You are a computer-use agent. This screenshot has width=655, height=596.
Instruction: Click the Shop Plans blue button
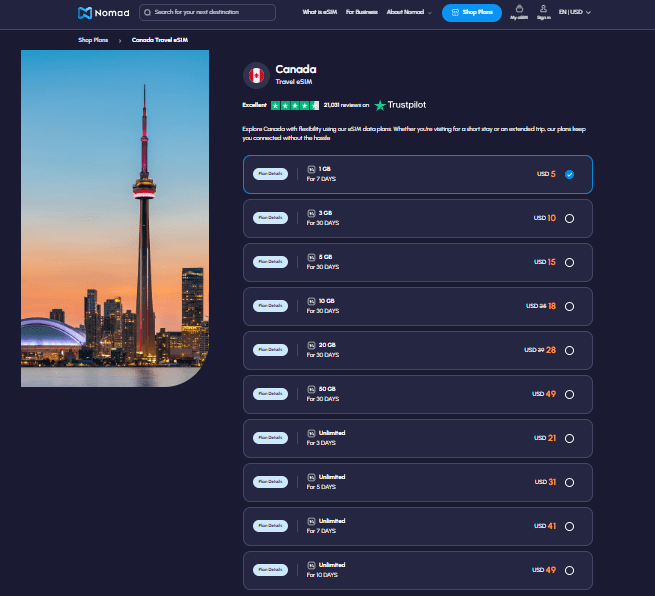[x=472, y=13]
